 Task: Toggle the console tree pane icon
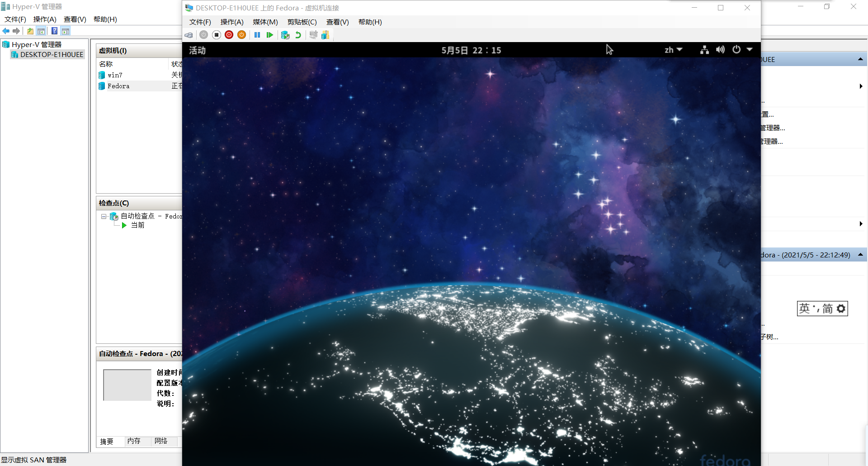point(41,31)
